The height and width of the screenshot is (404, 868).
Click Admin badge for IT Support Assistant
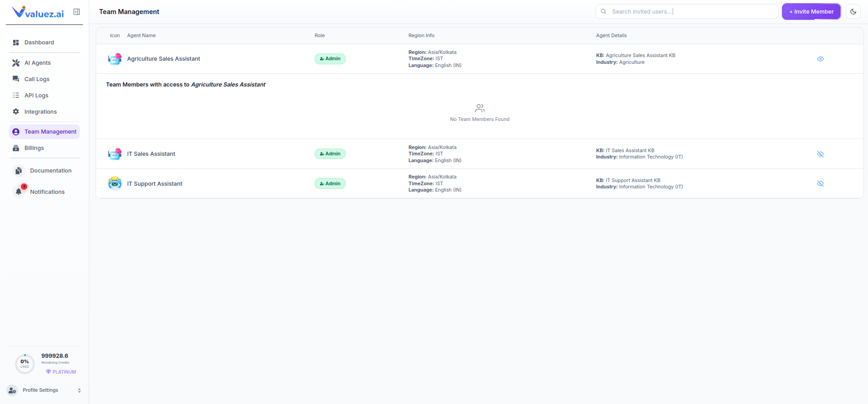coord(330,183)
